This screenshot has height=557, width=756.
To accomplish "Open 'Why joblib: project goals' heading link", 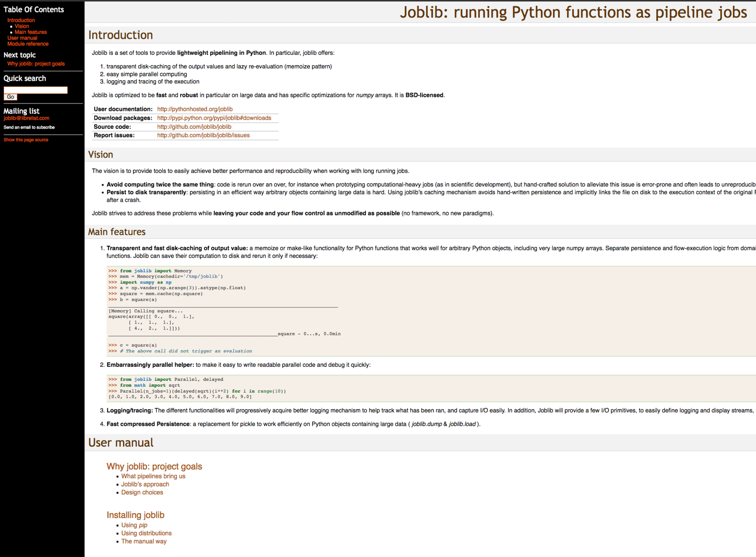I will coord(154,466).
